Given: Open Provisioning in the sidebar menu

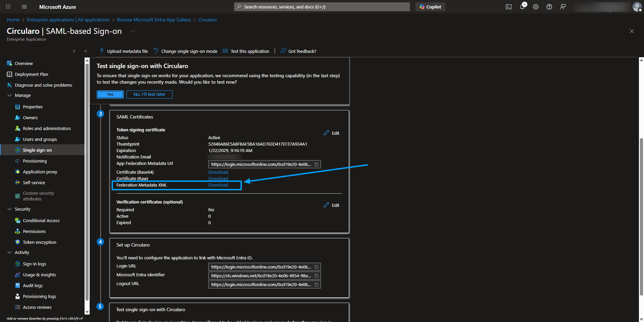Looking at the screenshot, I should [35, 161].
